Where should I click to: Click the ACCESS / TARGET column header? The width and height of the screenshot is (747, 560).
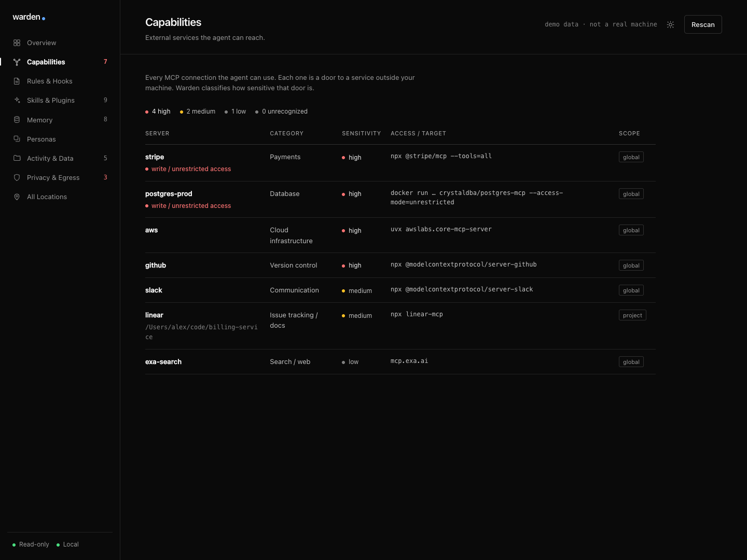tap(418, 133)
